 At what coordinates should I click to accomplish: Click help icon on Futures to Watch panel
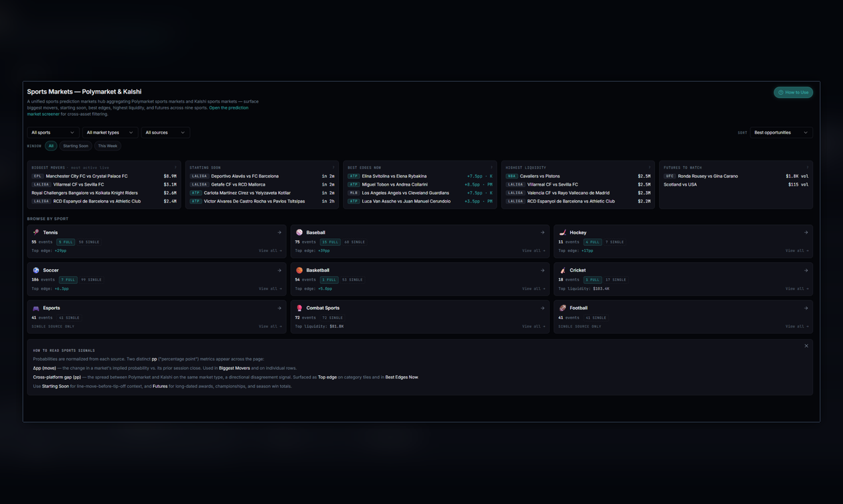(808, 168)
